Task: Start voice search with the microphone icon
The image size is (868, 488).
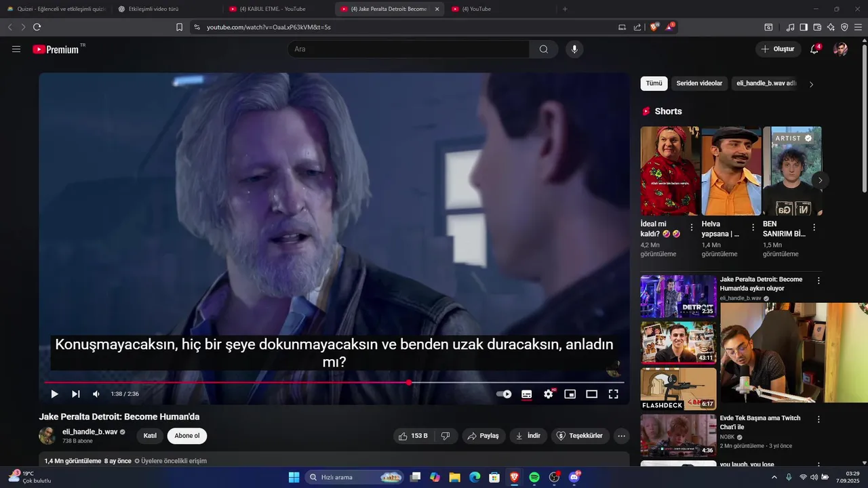Action: coord(574,49)
